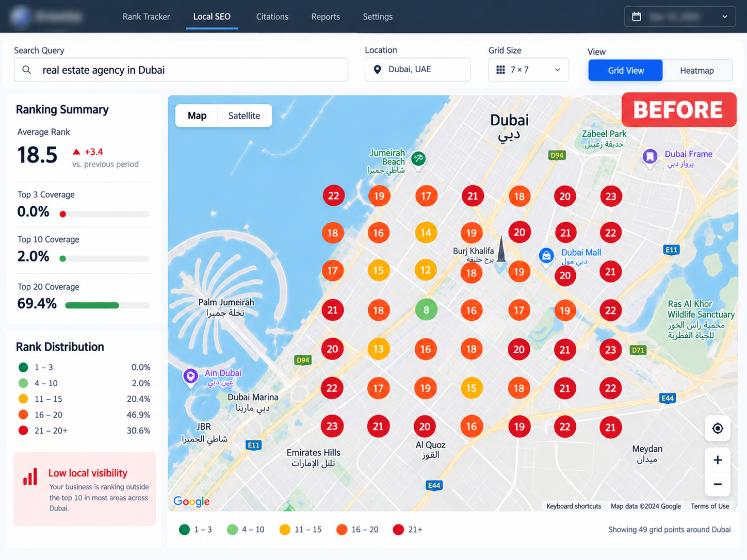Click the magnifier icon in search field
This screenshot has height=560, width=747.
click(27, 70)
